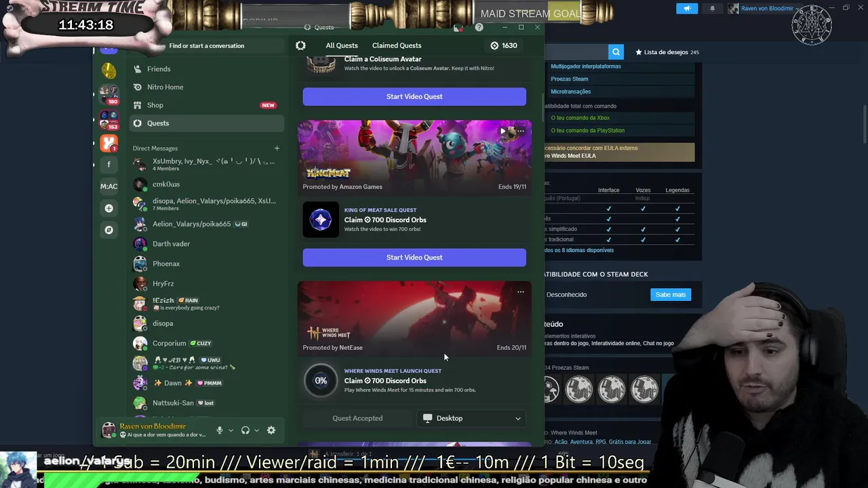This screenshot has height=488, width=868.
Task: Open the Where Winds Meet EULA notice
Action: coord(620,152)
